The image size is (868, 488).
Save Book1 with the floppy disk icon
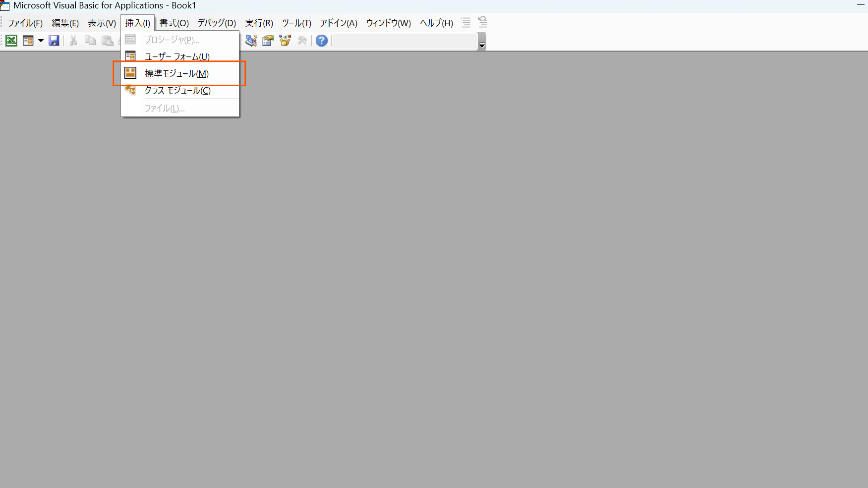pos(54,41)
